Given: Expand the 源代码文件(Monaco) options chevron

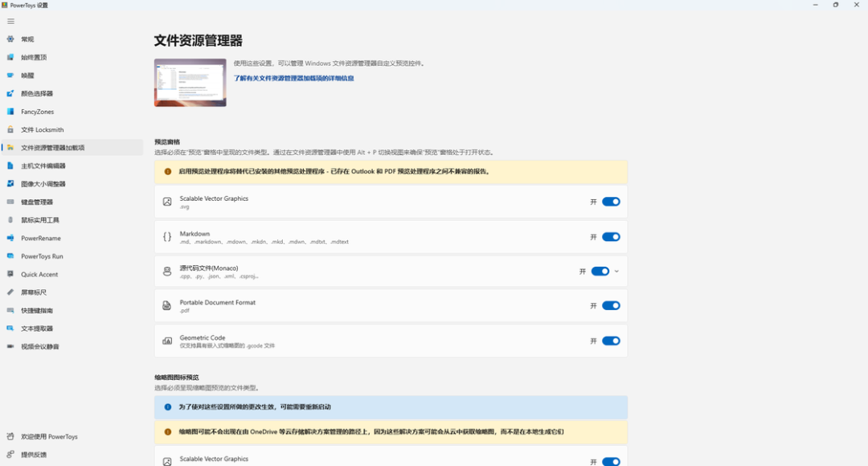Looking at the screenshot, I should 617,271.
